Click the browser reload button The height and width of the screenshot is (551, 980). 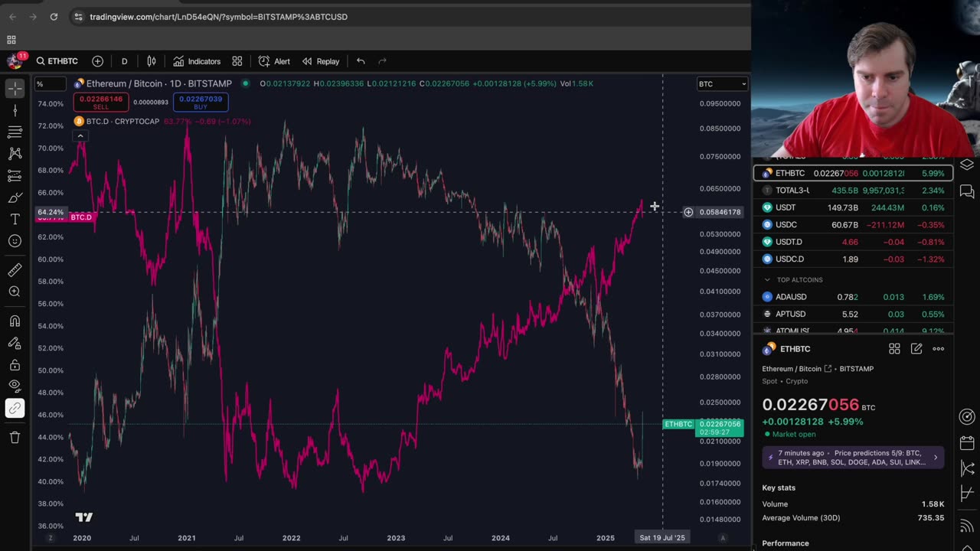click(54, 17)
